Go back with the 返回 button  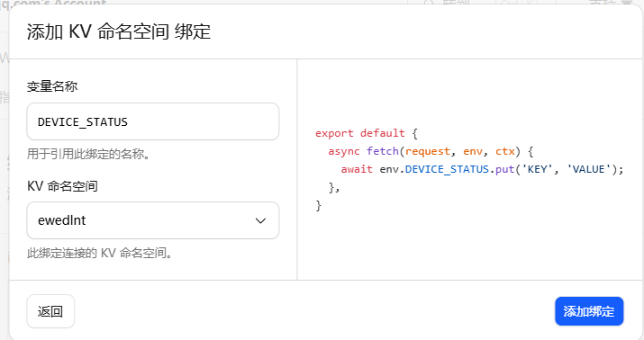pyautogui.click(x=50, y=311)
